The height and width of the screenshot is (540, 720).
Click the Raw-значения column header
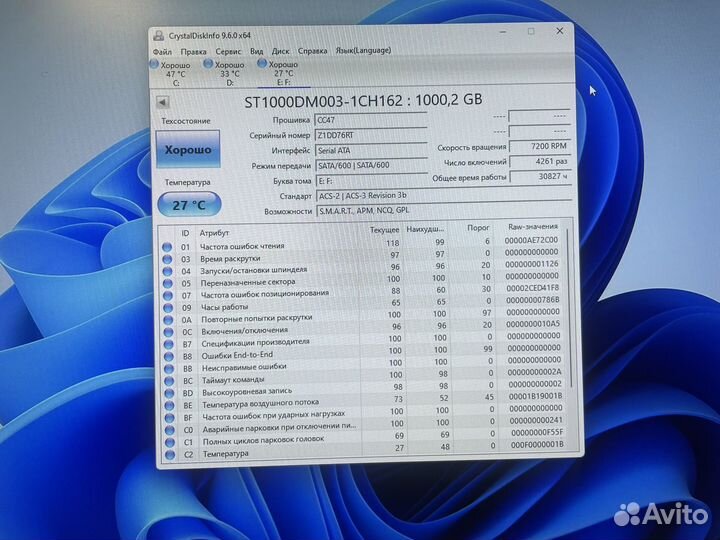(x=533, y=227)
